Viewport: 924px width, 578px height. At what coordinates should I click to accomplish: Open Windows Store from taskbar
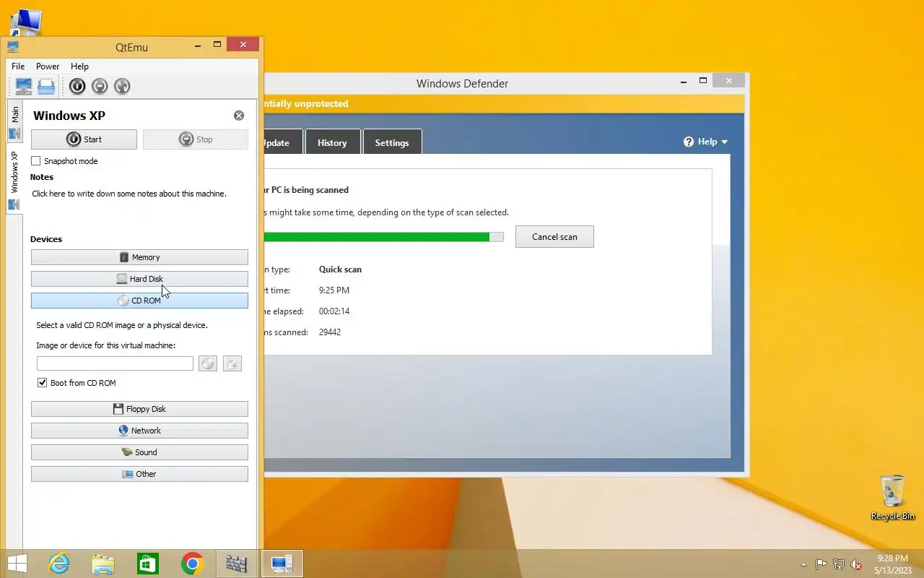(148, 564)
